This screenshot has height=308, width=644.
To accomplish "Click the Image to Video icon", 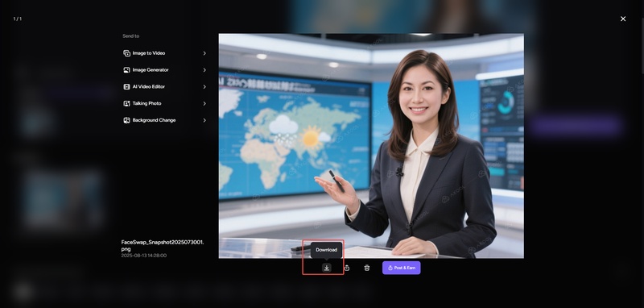I will click(x=126, y=53).
